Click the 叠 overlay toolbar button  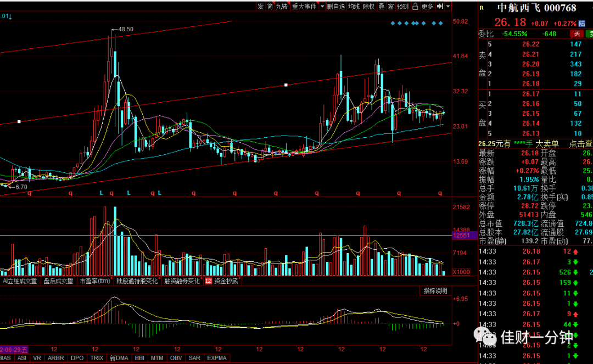tap(382, 7)
